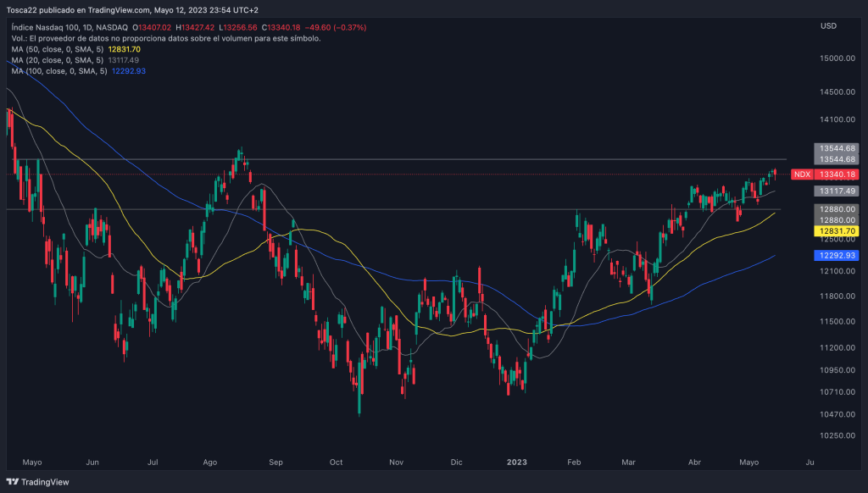
Task: Click the Nov label on the time axis
Action: point(396,463)
